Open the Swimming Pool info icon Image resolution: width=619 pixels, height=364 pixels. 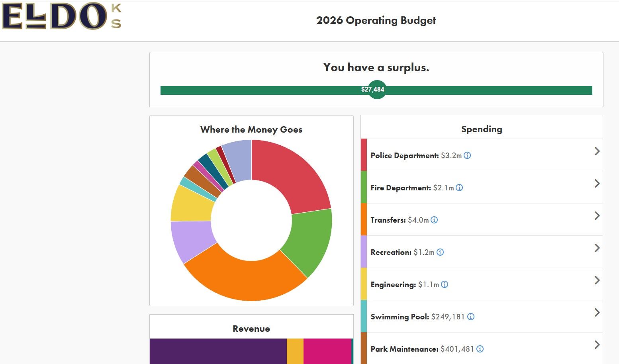[471, 317]
